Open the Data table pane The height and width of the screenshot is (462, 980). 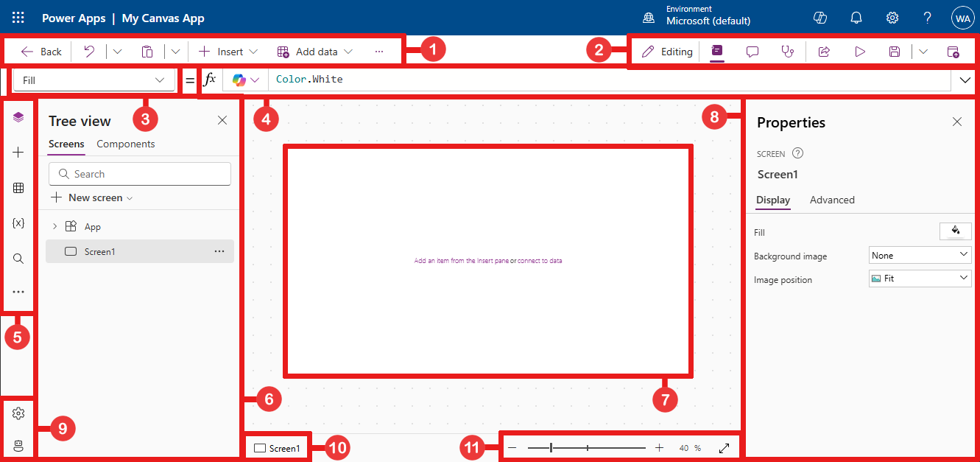pyautogui.click(x=18, y=188)
